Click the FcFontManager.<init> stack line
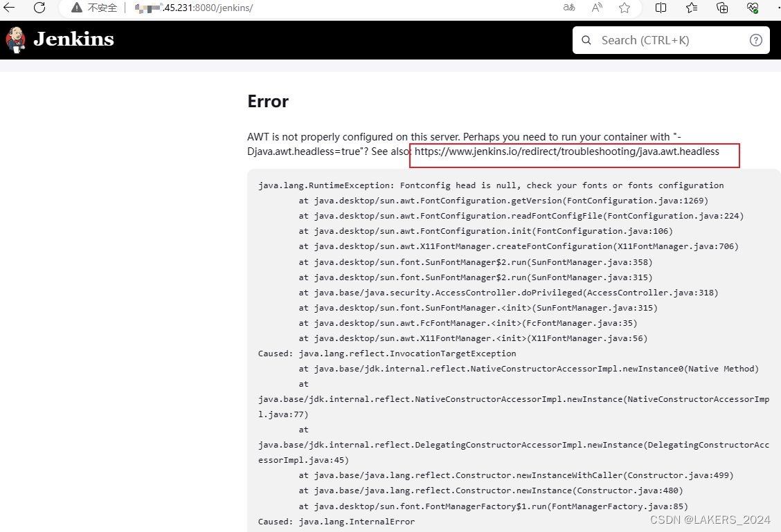 [x=468, y=323]
